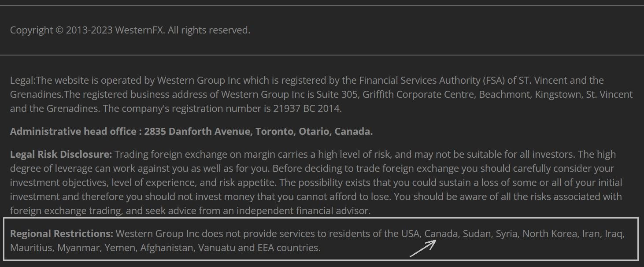
Task: Click the hand-drawn arrow annotation pointing at Canada
Action: tap(423, 248)
